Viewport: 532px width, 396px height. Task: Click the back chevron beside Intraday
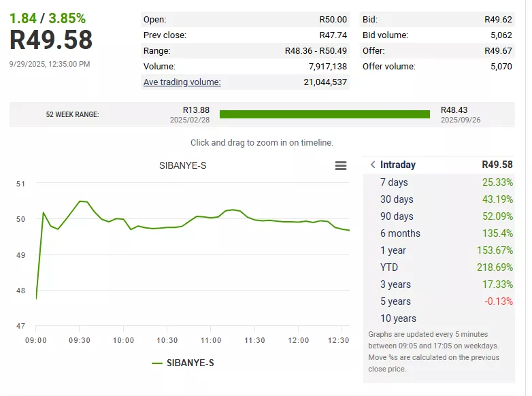click(x=373, y=165)
